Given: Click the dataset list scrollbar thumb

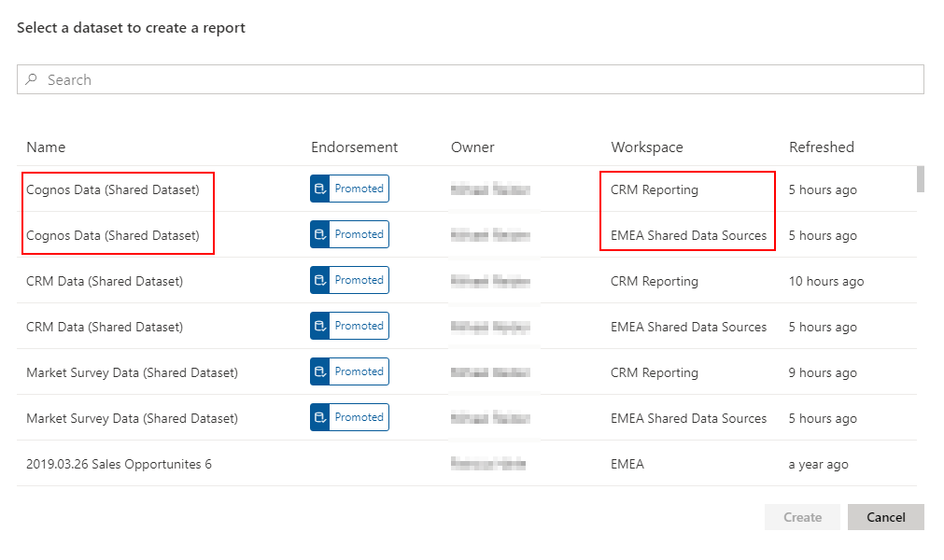Looking at the screenshot, I should (x=920, y=179).
